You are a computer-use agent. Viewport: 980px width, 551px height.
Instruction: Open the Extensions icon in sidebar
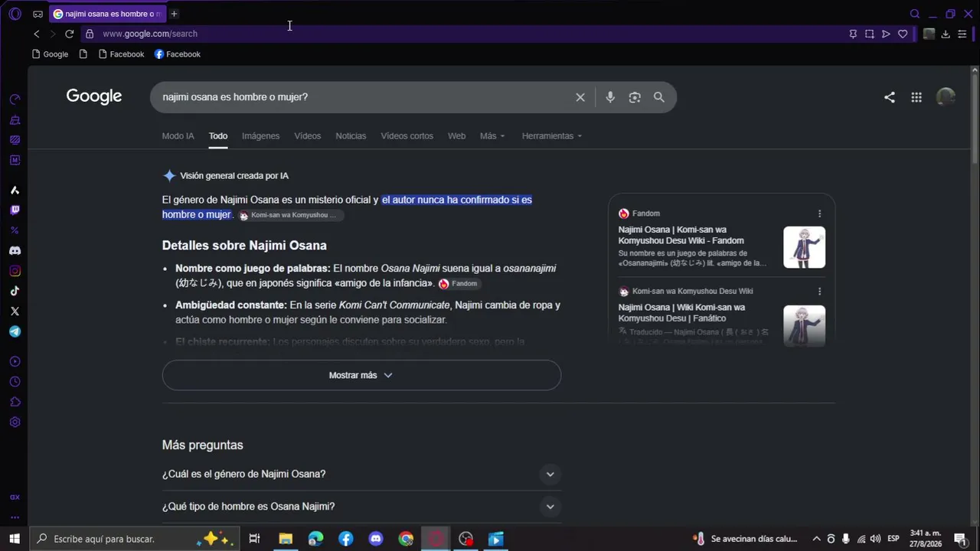click(x=15, y=403)
